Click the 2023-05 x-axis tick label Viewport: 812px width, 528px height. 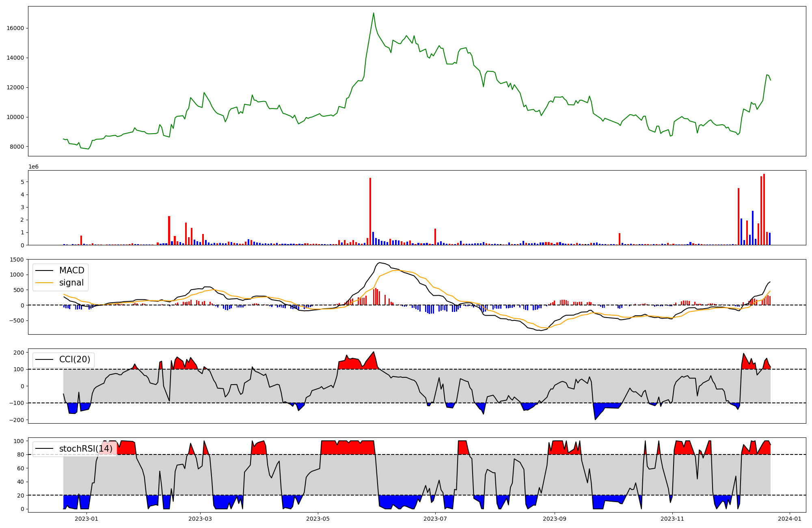click(318, 519)
